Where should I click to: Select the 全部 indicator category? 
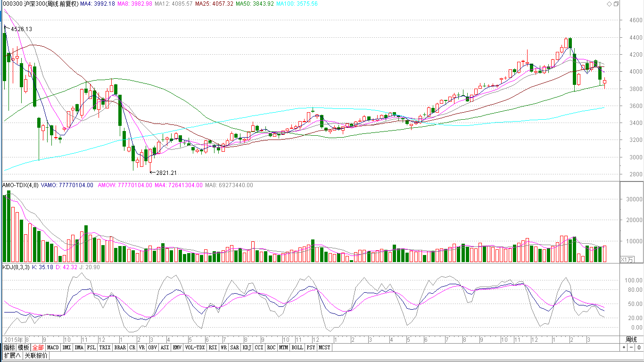click(38, 347)
